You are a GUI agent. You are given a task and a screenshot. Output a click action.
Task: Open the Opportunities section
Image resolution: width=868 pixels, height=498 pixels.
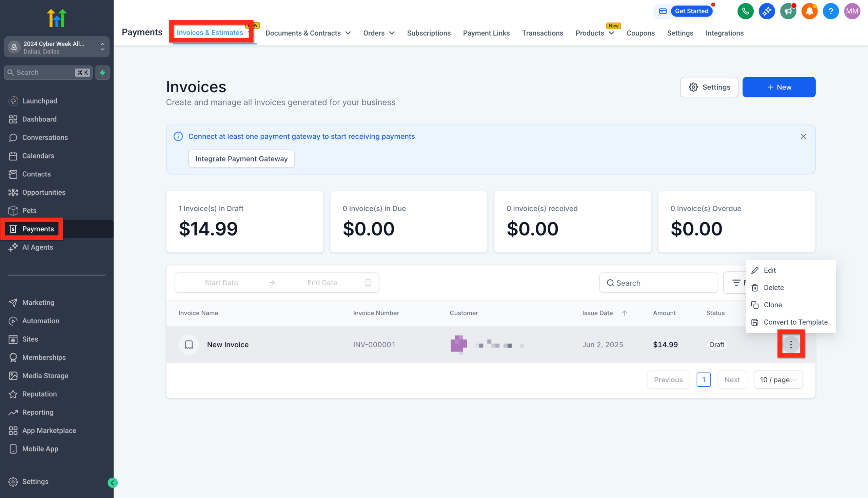(x=44, y=192)
